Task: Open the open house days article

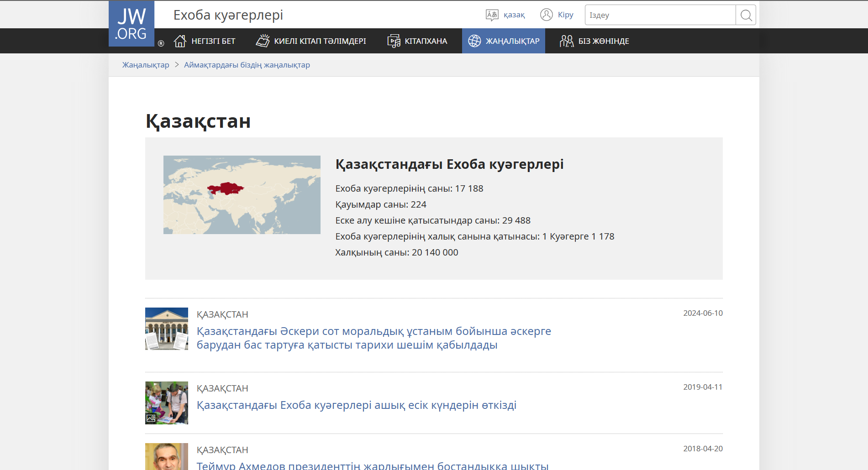Action: click(356, 405)
